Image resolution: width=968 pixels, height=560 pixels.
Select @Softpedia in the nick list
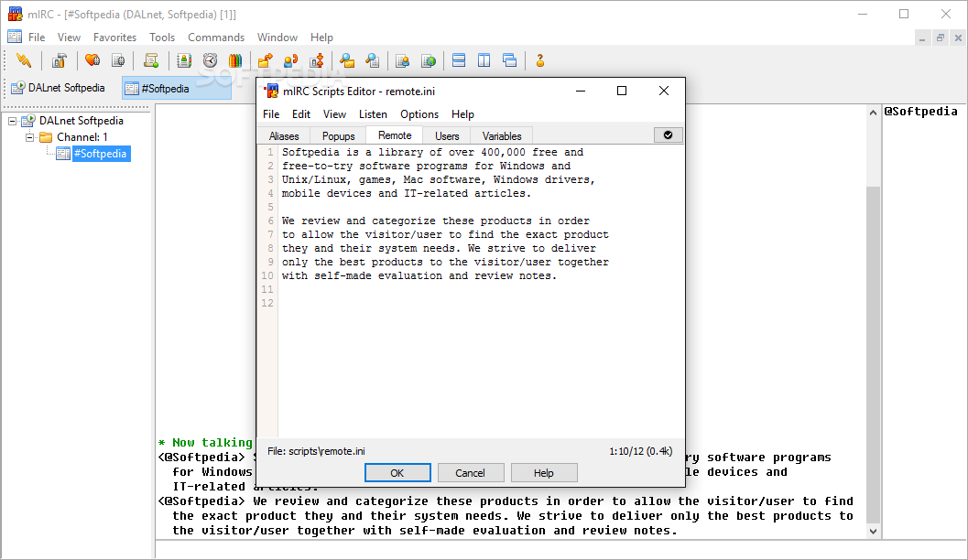click(920, 112)
